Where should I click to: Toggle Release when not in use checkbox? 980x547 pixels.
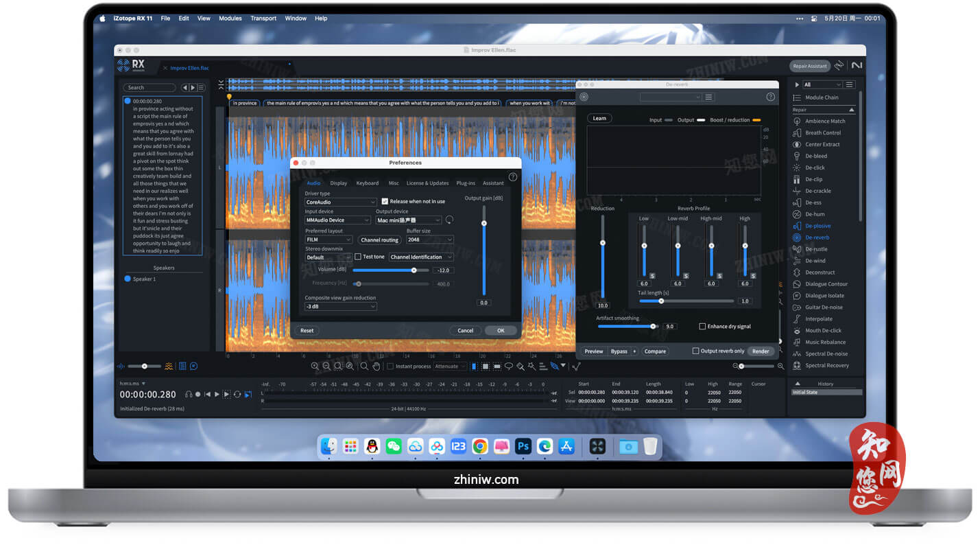385,202
